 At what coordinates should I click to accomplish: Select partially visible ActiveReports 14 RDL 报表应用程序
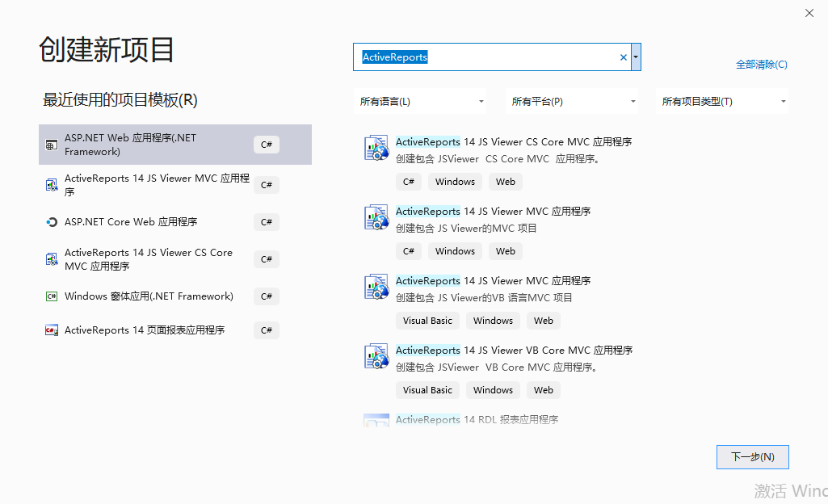[x=573, y=419]
